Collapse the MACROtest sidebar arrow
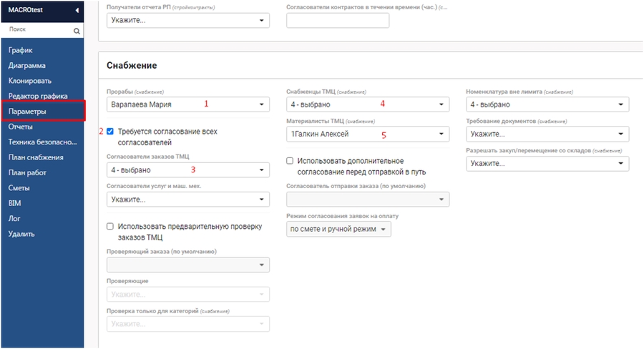This screenshot has width=644, height=349. 77,10
